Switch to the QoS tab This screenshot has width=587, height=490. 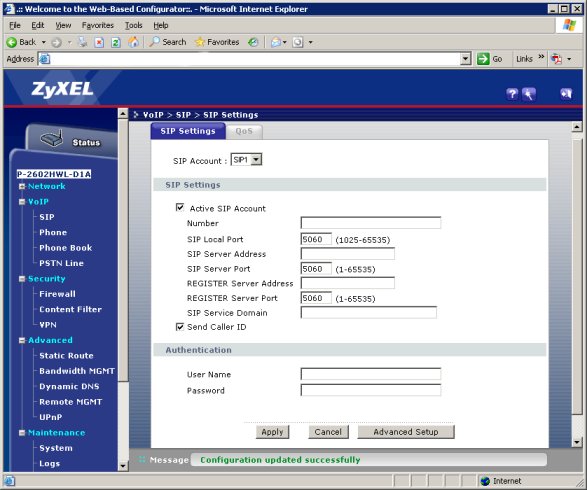pos(244,131)
